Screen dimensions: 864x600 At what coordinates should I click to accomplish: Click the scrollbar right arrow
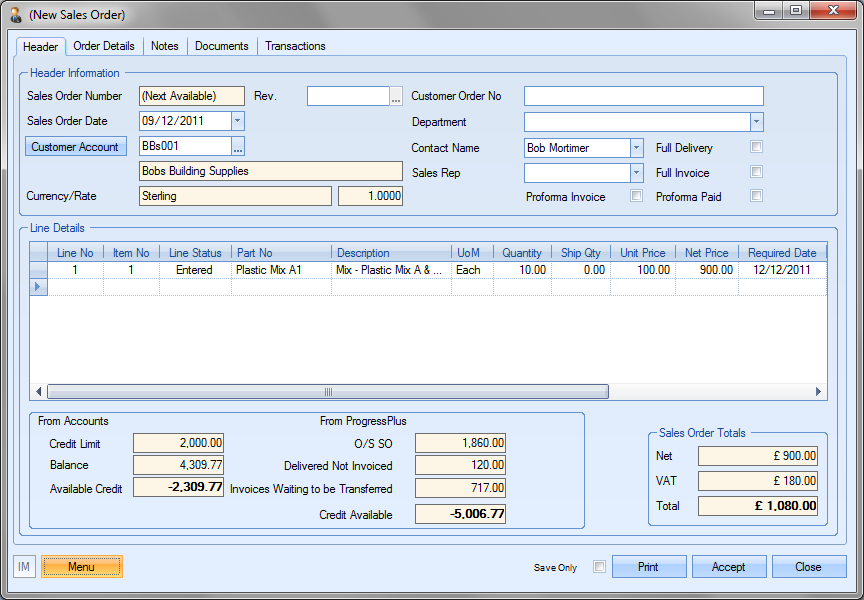(818, 392)
